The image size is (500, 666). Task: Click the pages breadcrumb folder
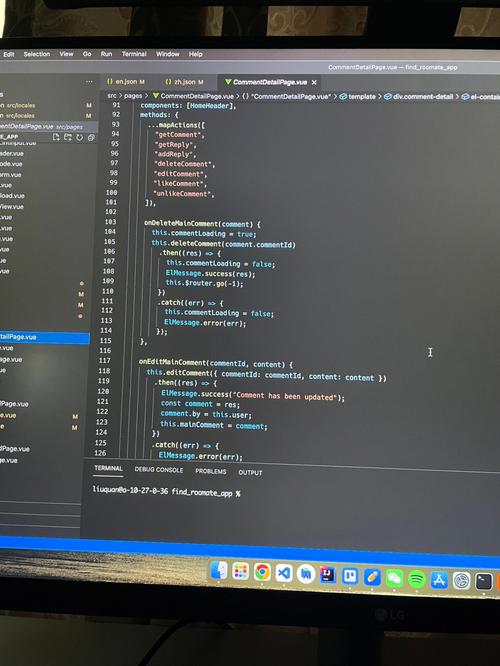tap(133, 96)
